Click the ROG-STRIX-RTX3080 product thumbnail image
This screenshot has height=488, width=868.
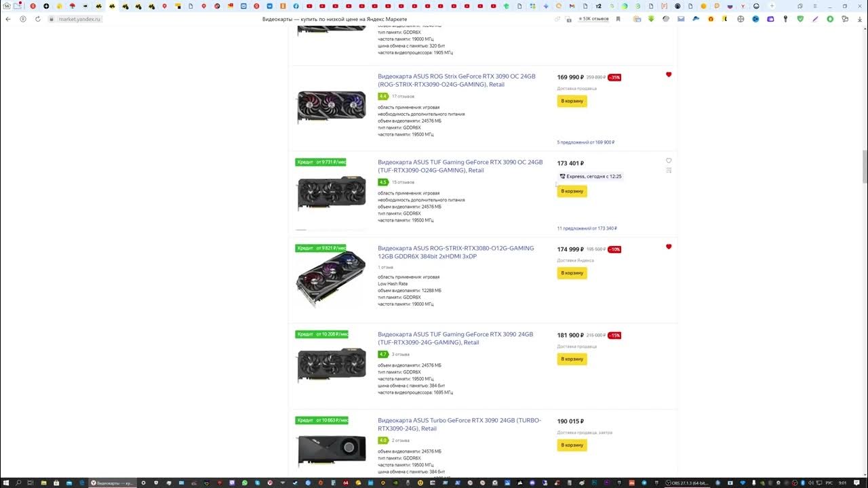point(331,278)
